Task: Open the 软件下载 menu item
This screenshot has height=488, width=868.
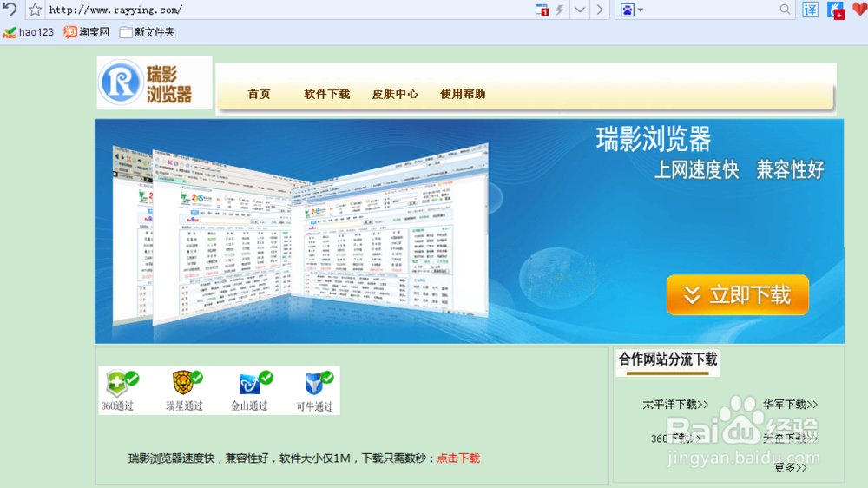Action: click(x=327, y=94)
